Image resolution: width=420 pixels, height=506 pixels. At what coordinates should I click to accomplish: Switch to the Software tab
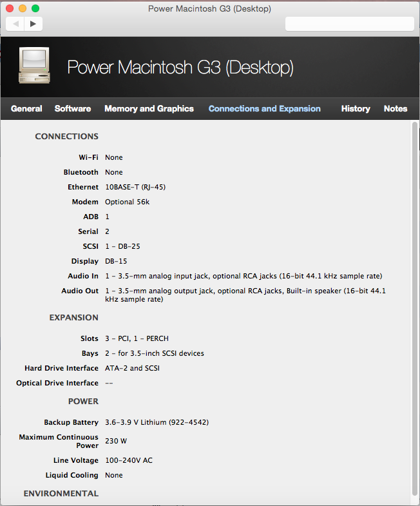[73, 109]
